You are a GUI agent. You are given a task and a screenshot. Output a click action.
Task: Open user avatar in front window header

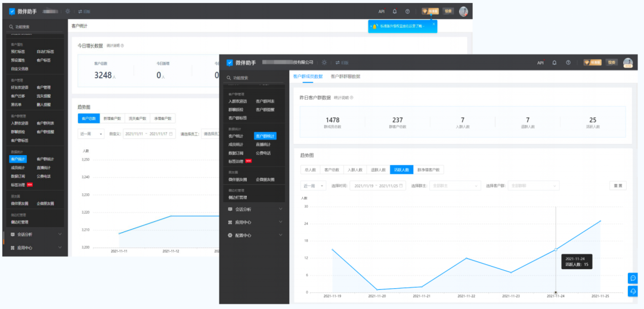(628, 63)
